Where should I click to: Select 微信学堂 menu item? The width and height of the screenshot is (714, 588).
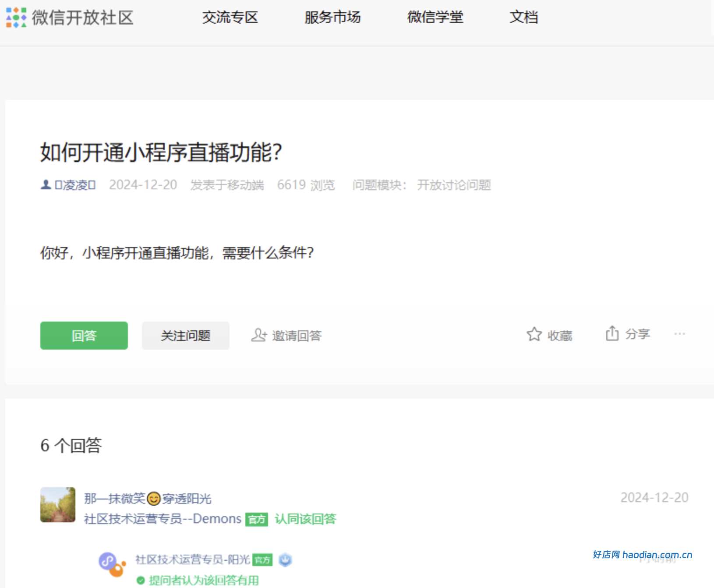tap(435, 17)
